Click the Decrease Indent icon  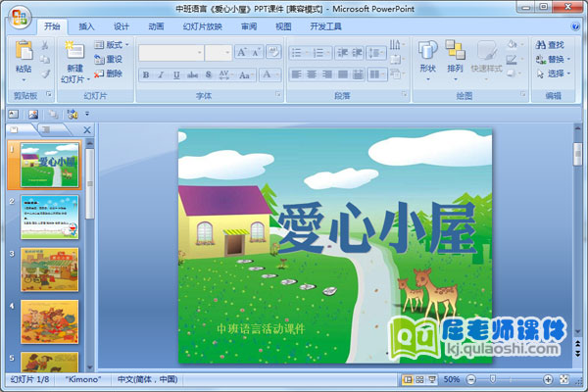pos(342,53)
